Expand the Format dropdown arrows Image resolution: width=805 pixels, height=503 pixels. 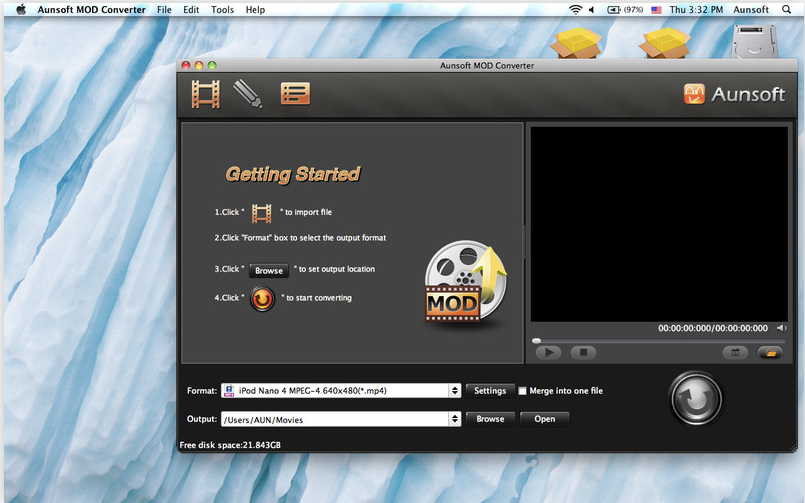point(455,391)
